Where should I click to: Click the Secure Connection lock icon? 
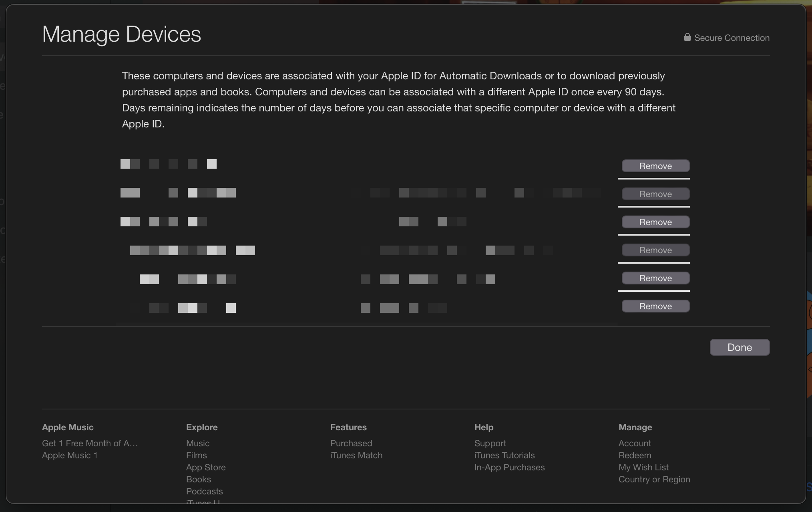pos(687,37)
